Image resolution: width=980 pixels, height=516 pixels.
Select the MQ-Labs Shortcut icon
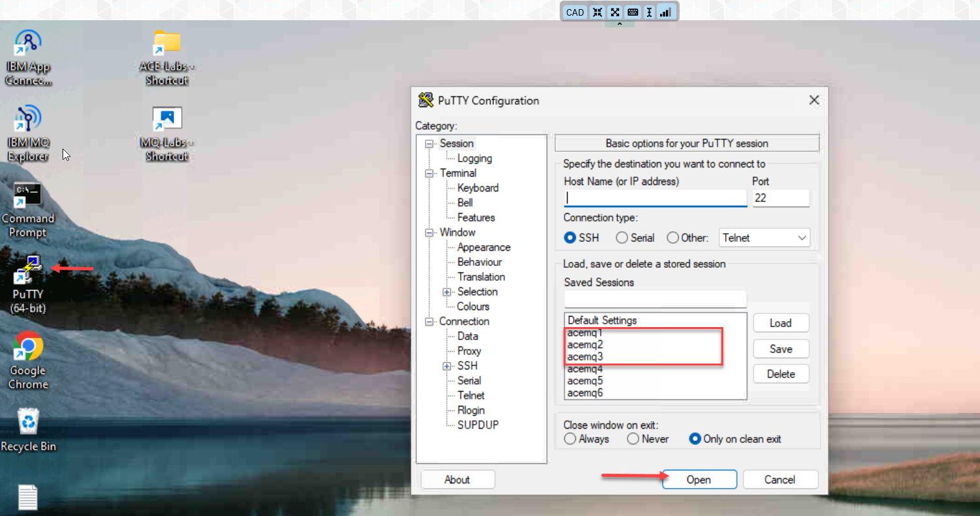[167, 134]
